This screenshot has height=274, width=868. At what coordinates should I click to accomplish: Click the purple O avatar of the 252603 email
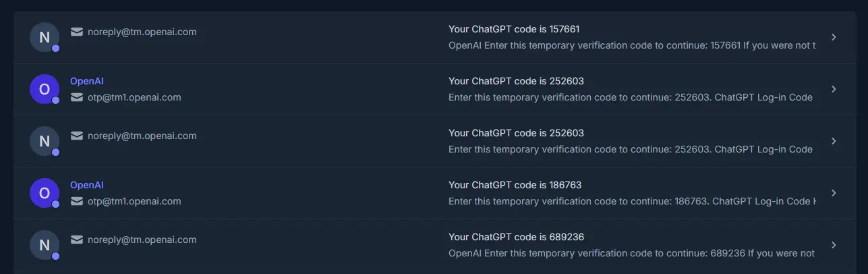pos(45,89)
